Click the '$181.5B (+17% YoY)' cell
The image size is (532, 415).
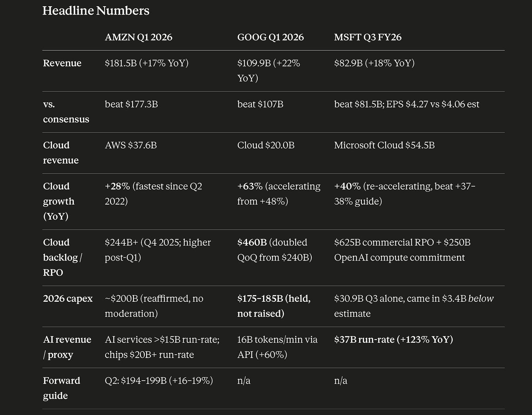147,63
